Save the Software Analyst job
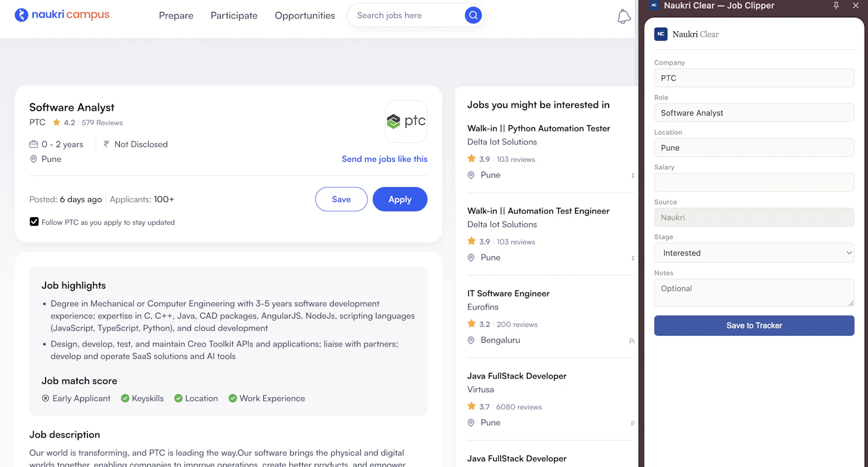 click(341, 199)
